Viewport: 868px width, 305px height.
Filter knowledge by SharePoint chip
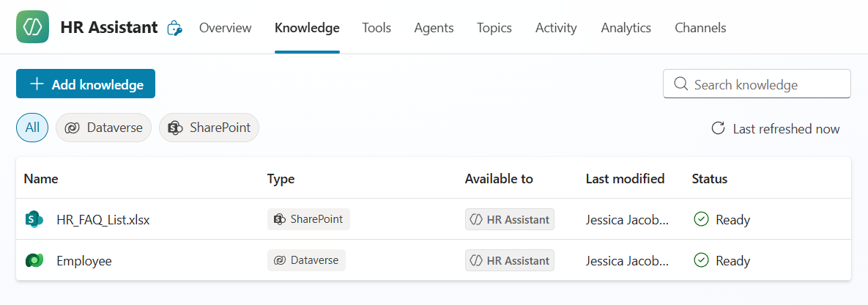point(209,128)
